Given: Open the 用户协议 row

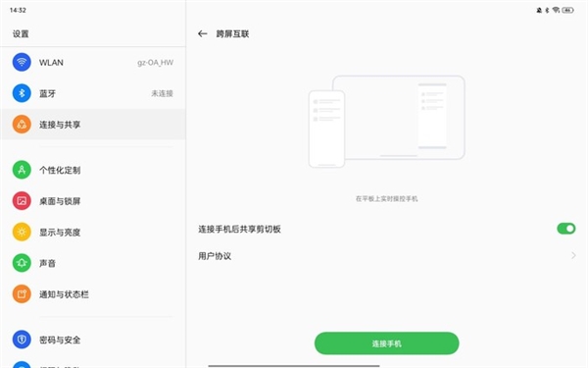Looking at the screenshot, I should pyautogui.click(x=387, y=256).
